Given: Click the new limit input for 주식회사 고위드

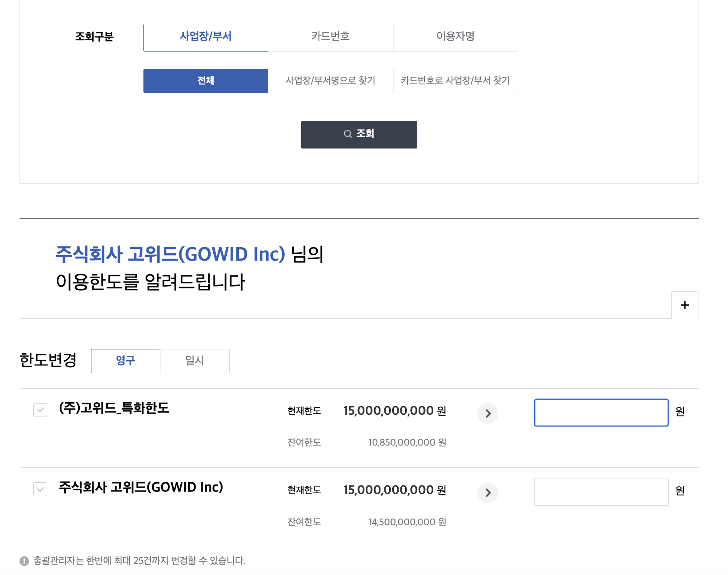Looking at the screenshot, I should tap(601, 491).
